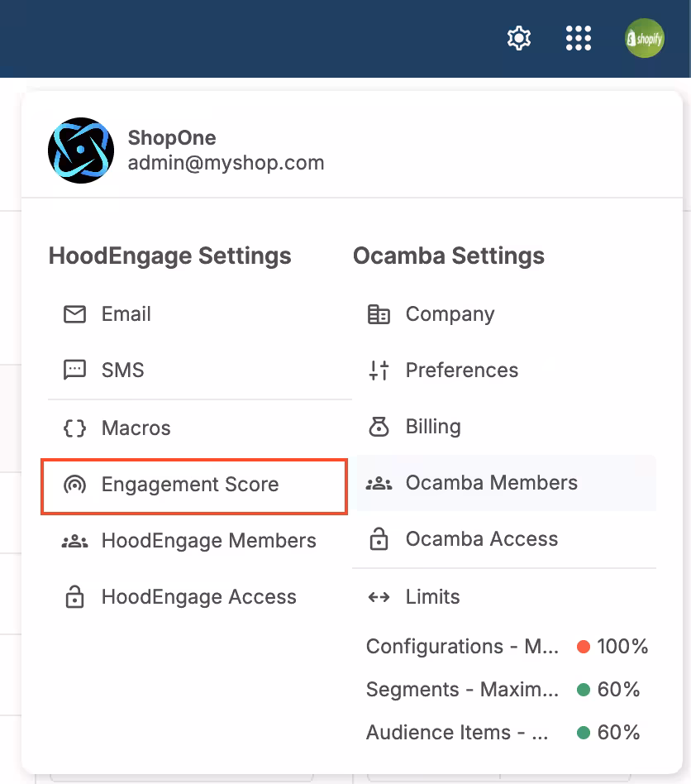Click the SMS chat bubble icon

tap(75, 370)
